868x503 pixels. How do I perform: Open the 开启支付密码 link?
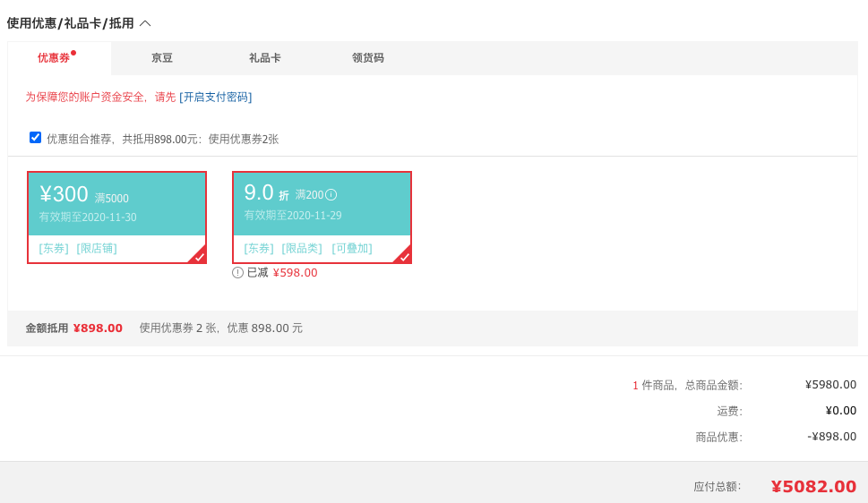[215, 98]
